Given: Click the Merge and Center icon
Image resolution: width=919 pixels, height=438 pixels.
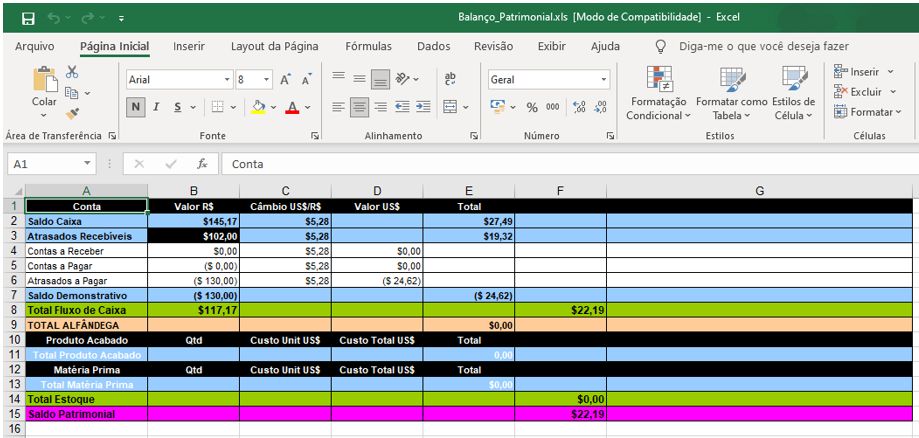Looking at the screenshot, I should (450, 107).
